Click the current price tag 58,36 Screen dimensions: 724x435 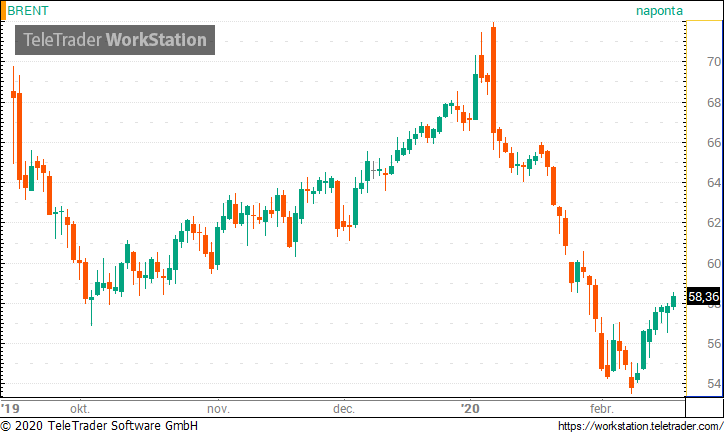coord(703,296)
